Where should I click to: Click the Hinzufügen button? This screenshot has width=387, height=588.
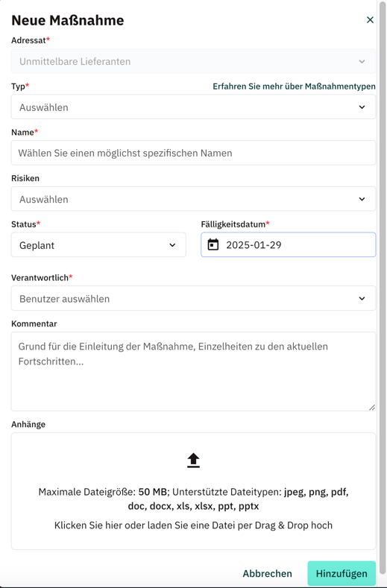pyautogui.click(x=342, y=573)
